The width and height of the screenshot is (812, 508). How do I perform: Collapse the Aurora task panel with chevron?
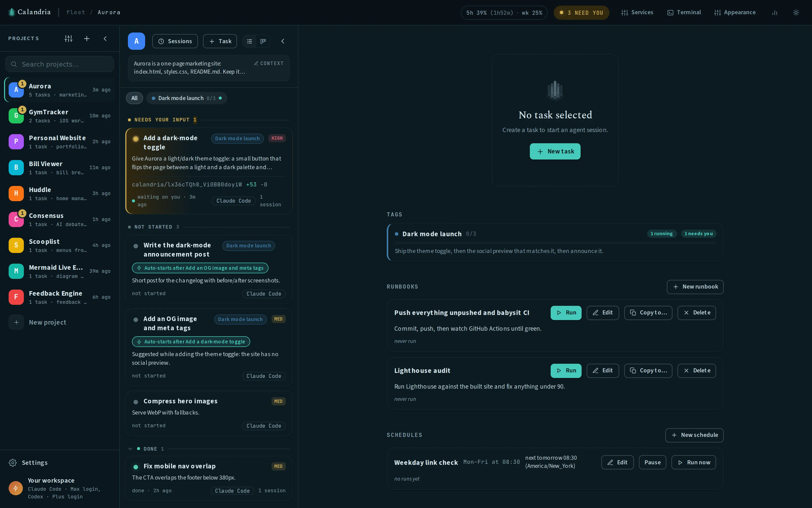282,41
